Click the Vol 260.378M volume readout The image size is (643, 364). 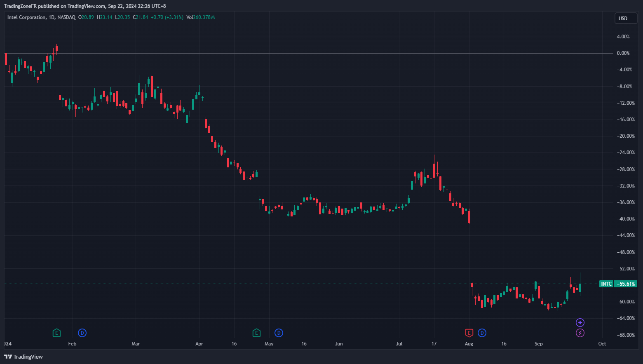tap(200, 17)
